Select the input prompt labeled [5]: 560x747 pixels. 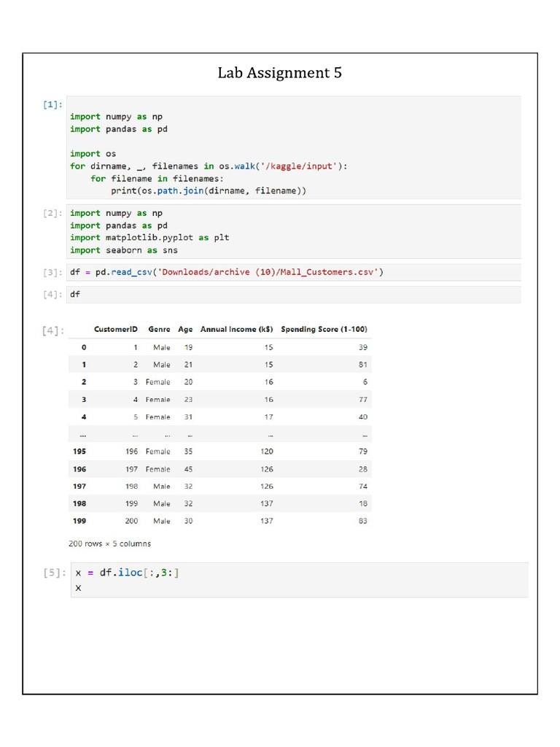(55, 573)
